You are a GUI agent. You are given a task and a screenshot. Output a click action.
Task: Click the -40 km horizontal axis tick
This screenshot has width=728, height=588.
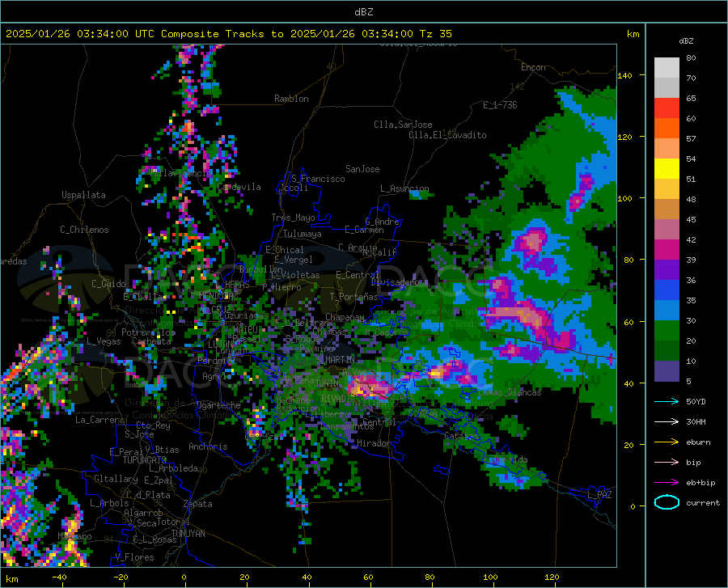[x=59, y=577]
